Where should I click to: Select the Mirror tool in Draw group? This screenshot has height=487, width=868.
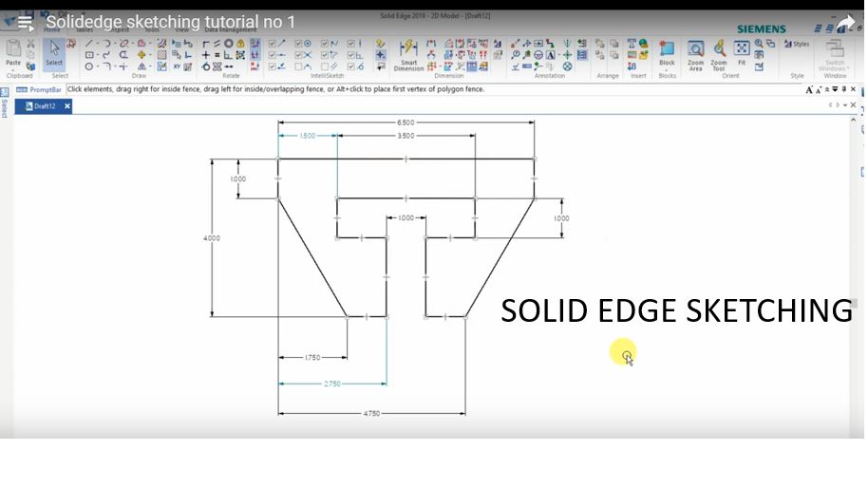142,66
